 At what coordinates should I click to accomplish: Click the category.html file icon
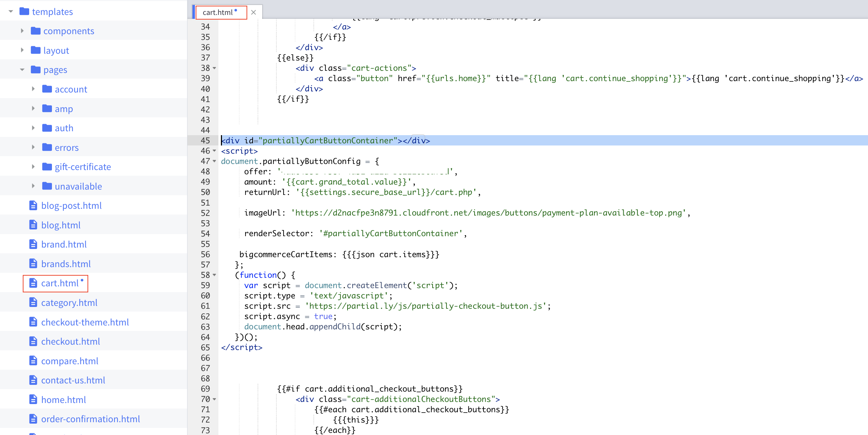33,302
